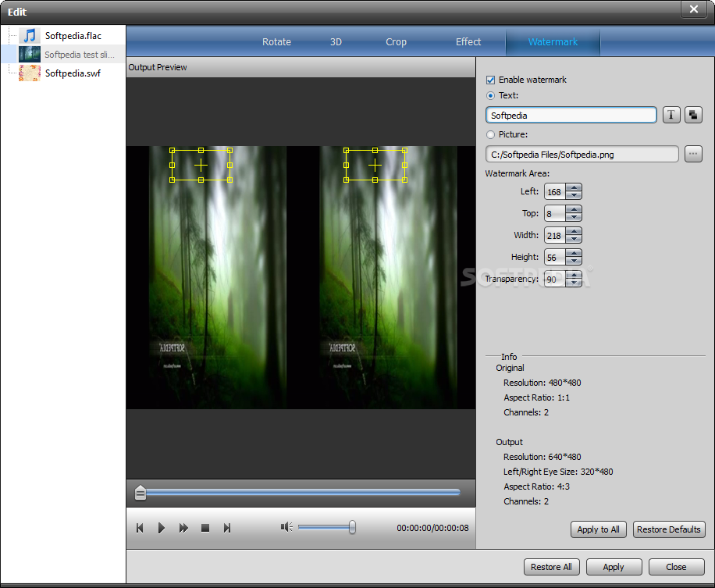This screenshot has width=715, height=588.
Task: Play the preview video
Action: pyautogui.click(x=161, y=528)
